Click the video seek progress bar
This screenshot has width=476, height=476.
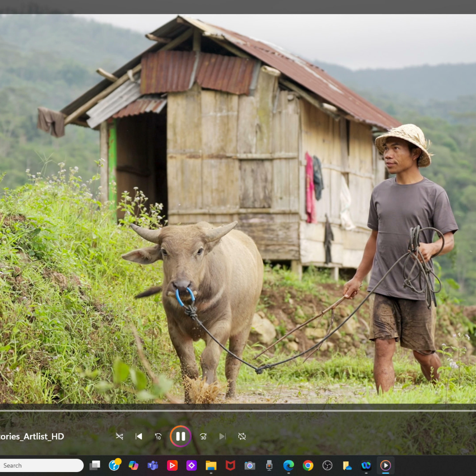tap(238, 411)
